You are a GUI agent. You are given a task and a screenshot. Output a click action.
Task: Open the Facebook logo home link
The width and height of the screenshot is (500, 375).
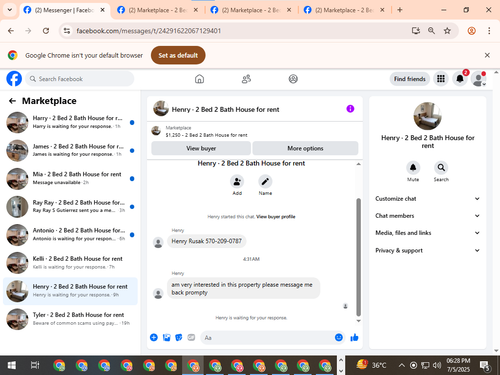(14, 79)
